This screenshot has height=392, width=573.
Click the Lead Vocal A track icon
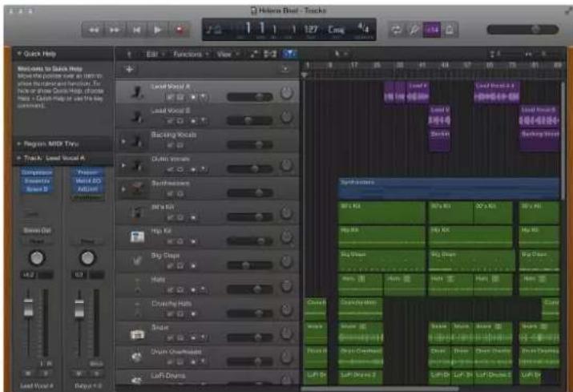tap(137, 91)
